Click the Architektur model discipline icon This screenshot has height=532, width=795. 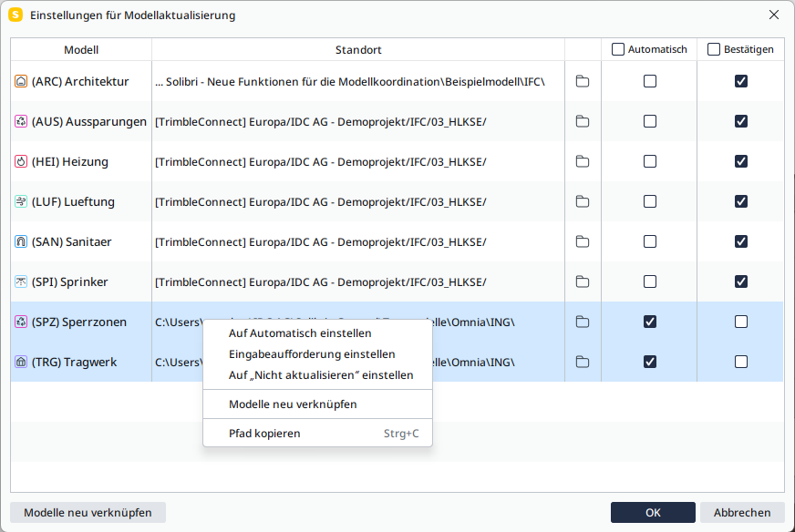tap(21, 81)
